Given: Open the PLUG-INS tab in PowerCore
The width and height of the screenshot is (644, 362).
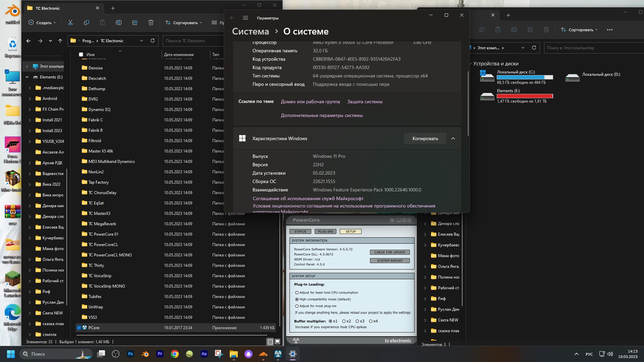Looking at the screenshot, I should 325,232.
